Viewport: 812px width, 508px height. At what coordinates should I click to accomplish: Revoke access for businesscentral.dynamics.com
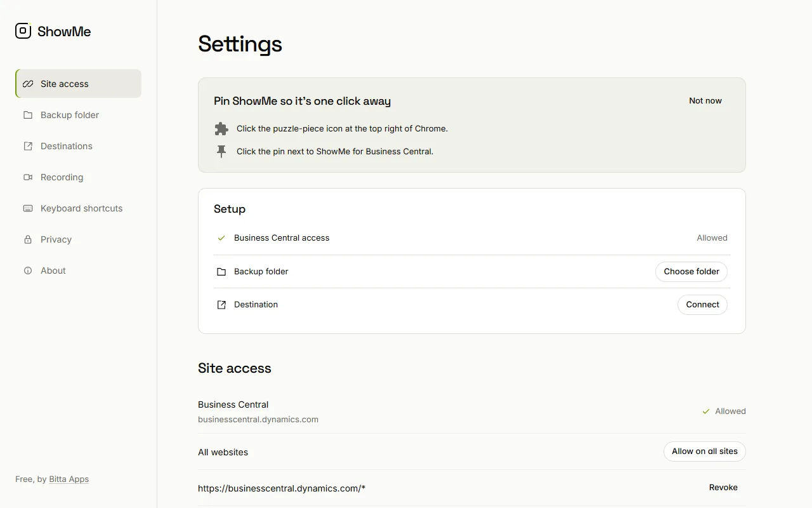[723, 487]
